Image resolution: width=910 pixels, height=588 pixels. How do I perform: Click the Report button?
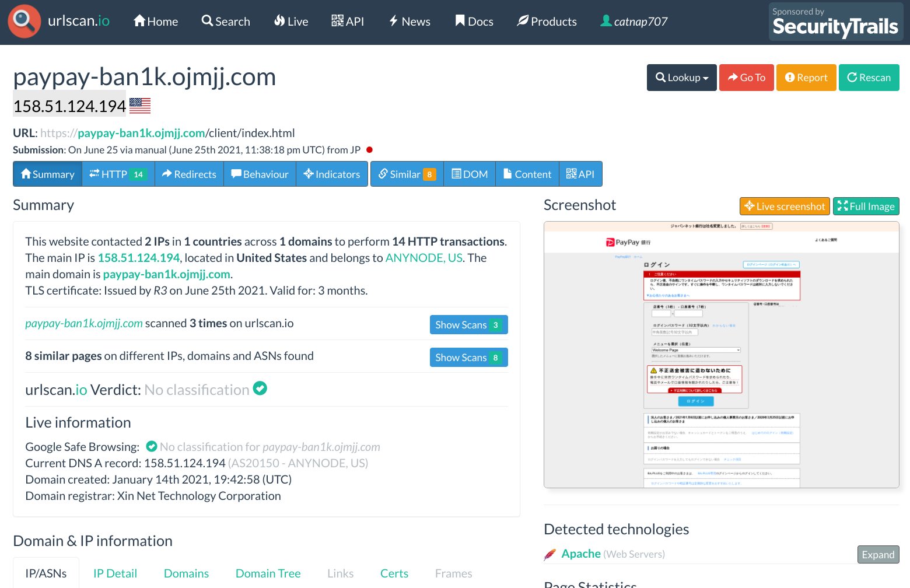[x=806, y=78]
